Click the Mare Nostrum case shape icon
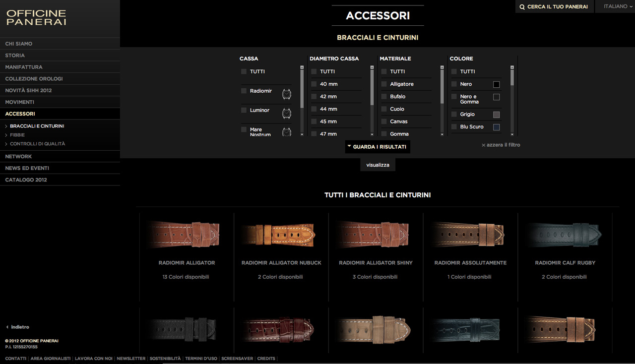Screen dimensions: 635x364 287,132
